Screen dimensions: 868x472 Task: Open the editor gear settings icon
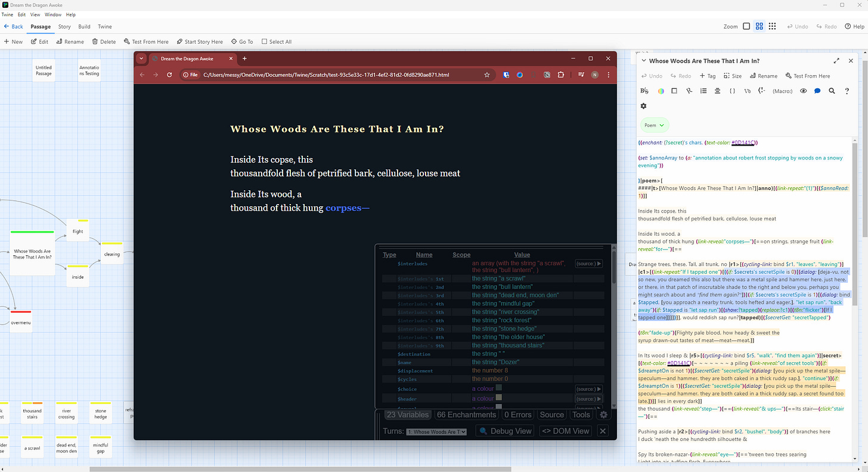[x=643, y=106]
